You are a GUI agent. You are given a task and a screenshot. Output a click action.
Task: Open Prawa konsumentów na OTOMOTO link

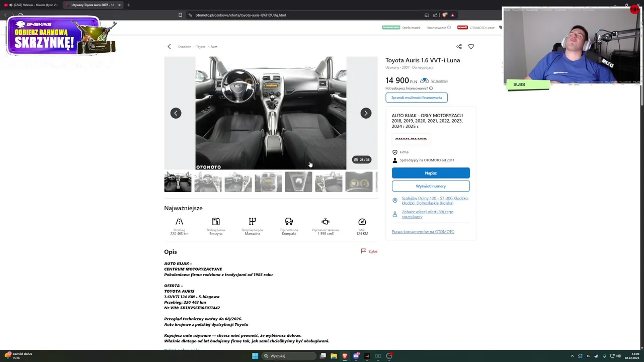tap(423, 232)
